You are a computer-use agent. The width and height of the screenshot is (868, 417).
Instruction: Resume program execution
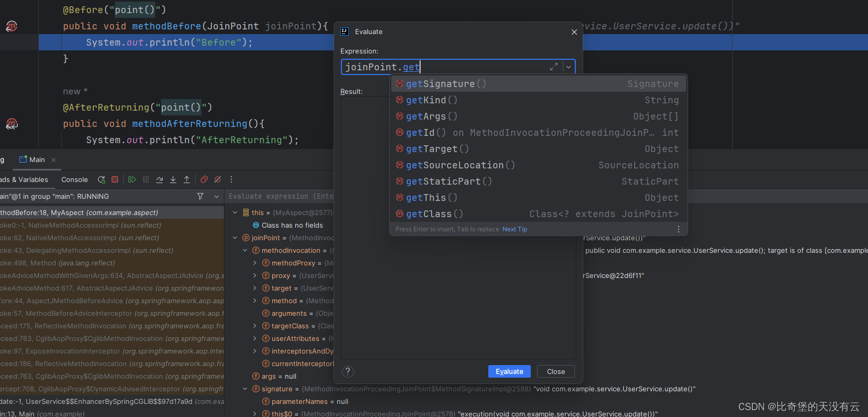(x=132, y=179)
